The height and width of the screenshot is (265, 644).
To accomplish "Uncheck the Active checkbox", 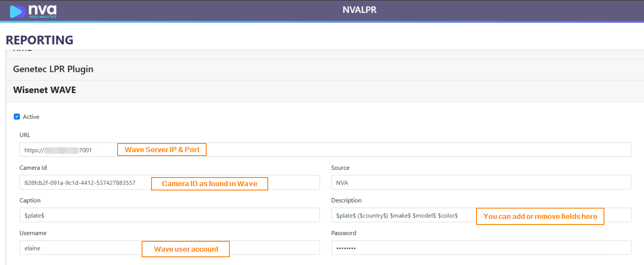I will 17,117.
